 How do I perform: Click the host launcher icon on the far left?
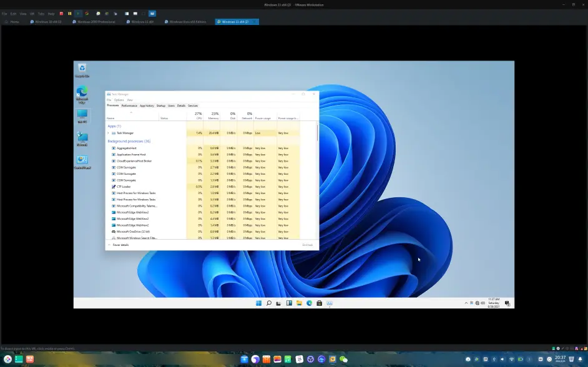click(7, 359)
